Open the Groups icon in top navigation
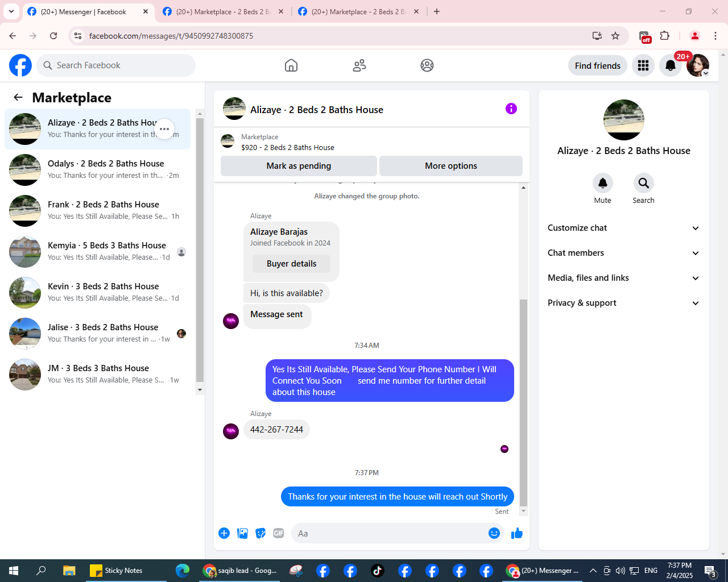Viewport: 728px width, 582px height. (427, 65)
